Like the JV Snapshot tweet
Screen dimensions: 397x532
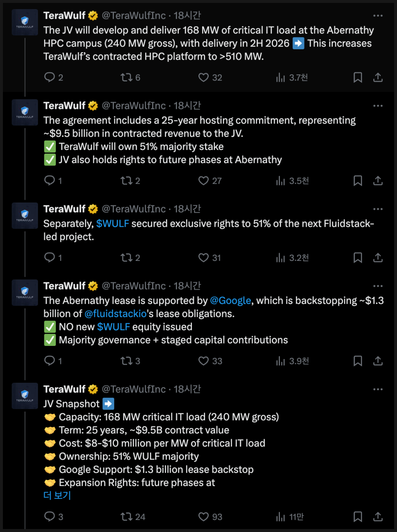pyautogui.click(x=203, y=517)
